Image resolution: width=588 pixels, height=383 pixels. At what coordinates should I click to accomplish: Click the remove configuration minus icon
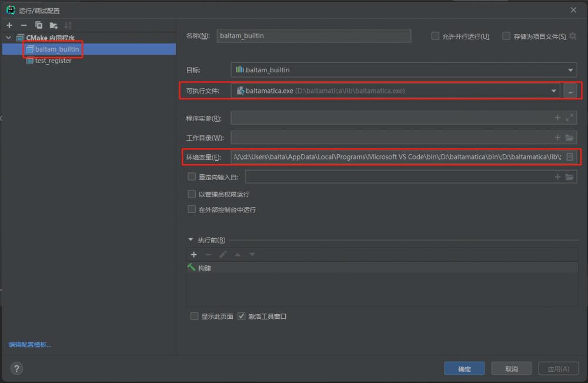click(x=24, y=25)
